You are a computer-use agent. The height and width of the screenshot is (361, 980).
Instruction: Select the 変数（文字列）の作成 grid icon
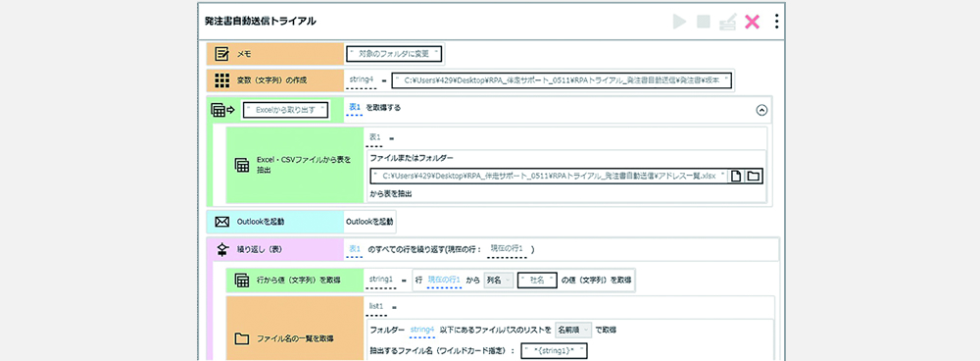(221, 80)
